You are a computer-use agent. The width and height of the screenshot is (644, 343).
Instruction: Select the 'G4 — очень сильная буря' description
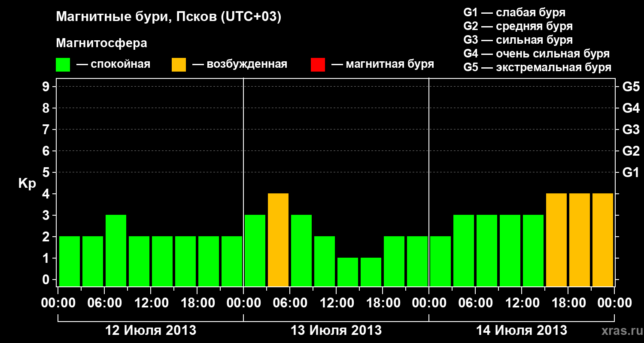coord(537,54)
